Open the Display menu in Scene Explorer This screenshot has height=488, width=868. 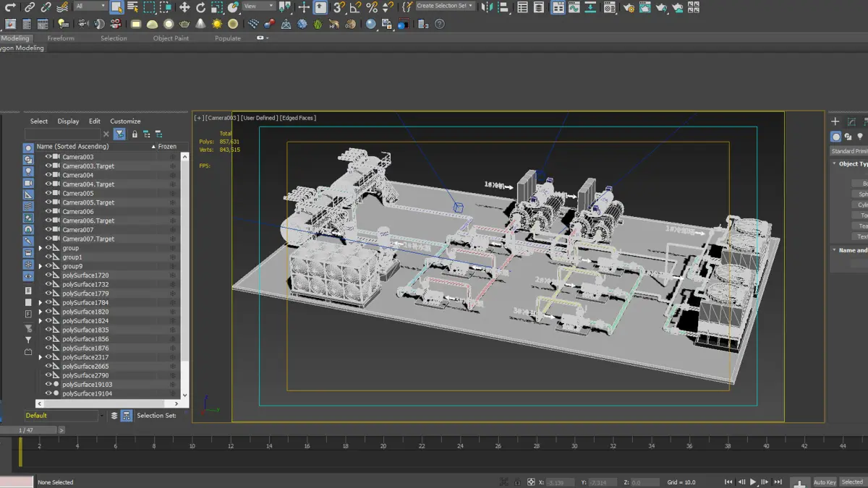point(68,121)
